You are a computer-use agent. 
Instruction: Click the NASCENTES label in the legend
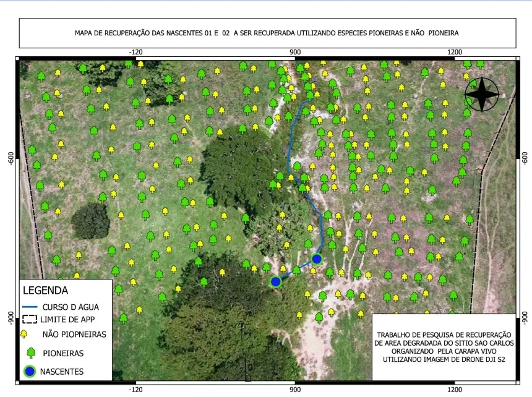coord(62,372)
